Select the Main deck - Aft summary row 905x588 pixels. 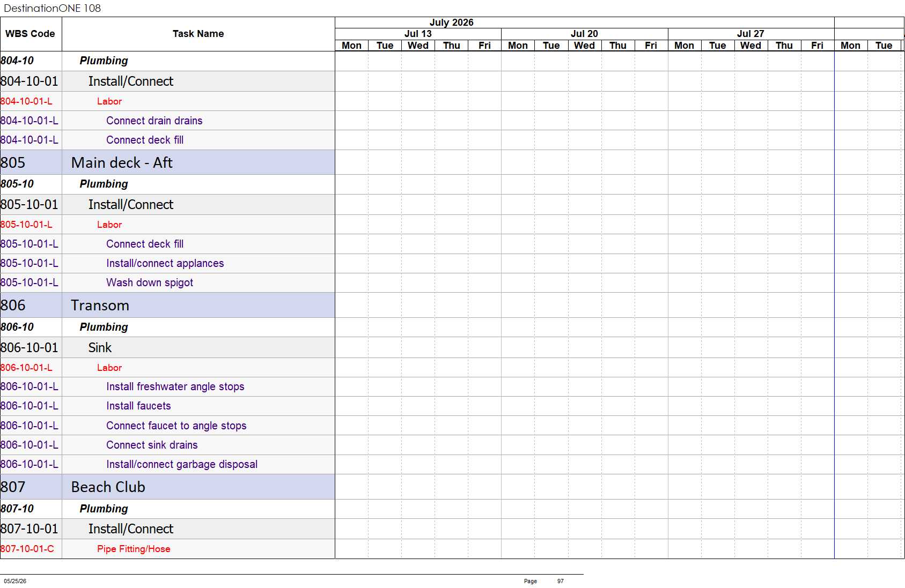[x=198, y=162]
